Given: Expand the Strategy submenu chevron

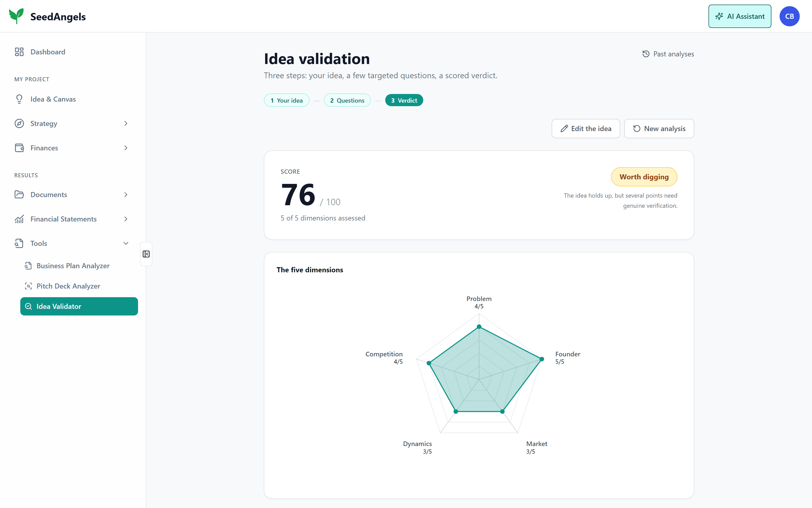Looking at the screenshot, I should tap(126, 123).
